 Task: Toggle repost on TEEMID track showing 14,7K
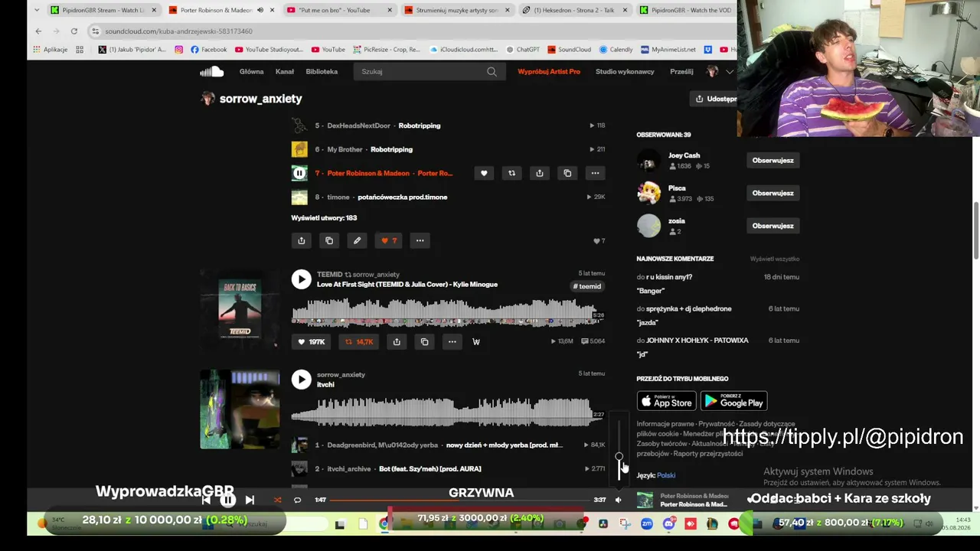(x=359, y=342)
